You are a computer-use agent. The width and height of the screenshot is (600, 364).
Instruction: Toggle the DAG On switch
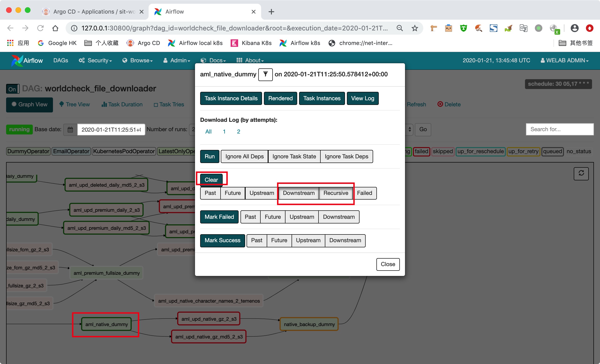12,89
